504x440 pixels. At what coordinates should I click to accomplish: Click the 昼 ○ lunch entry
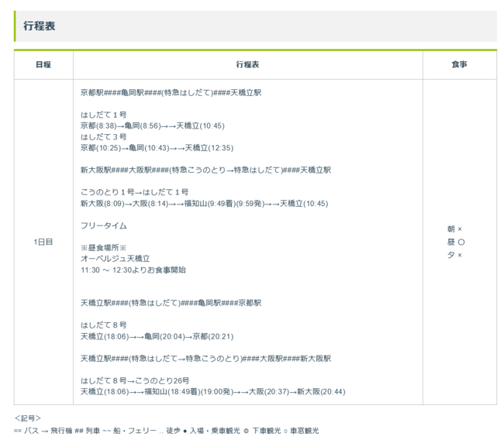(456, 242)
